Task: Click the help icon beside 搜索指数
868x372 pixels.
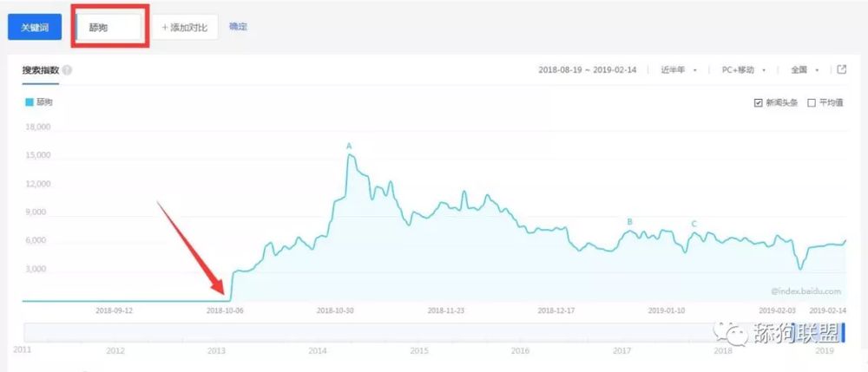Action: coord(67,70)
